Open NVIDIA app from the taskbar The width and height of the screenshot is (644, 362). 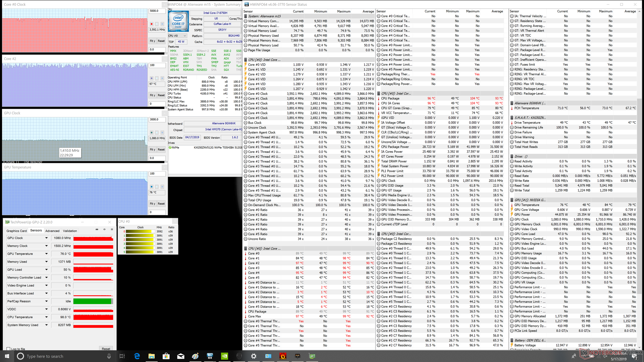point(225,356)
